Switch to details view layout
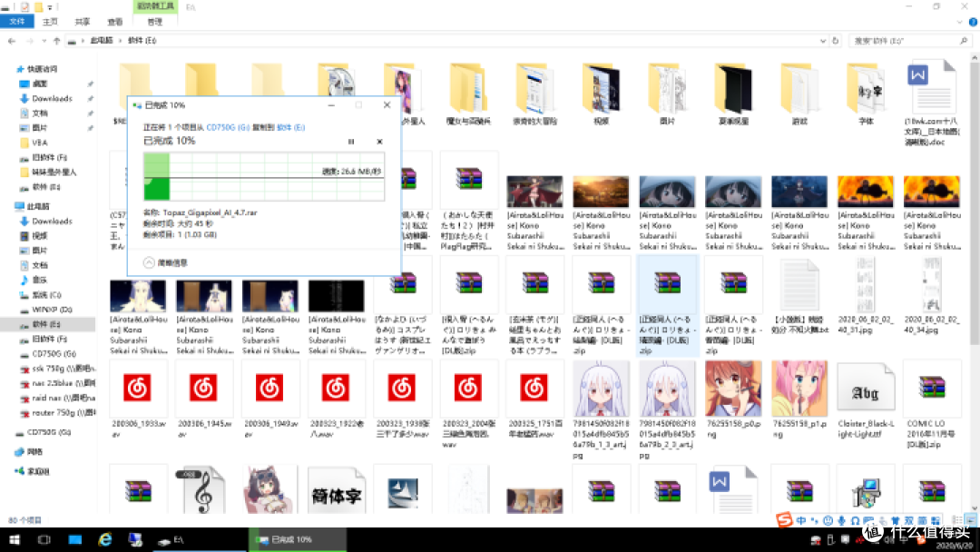Screen dimensions: 980x552 [x=957, y=520]
